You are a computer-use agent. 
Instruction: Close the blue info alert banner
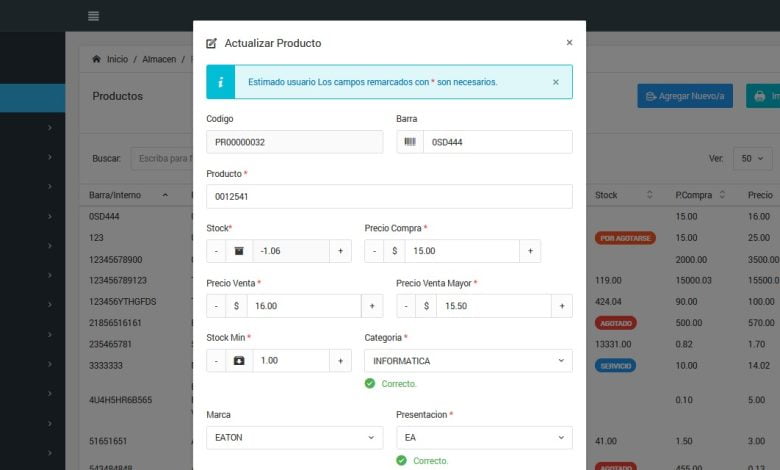(556, 82)
